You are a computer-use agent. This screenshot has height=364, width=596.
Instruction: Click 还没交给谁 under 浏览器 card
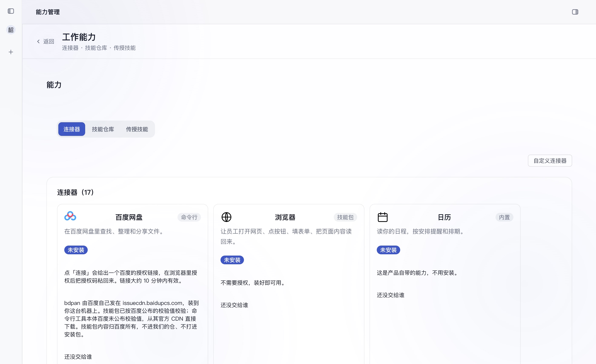234,305
